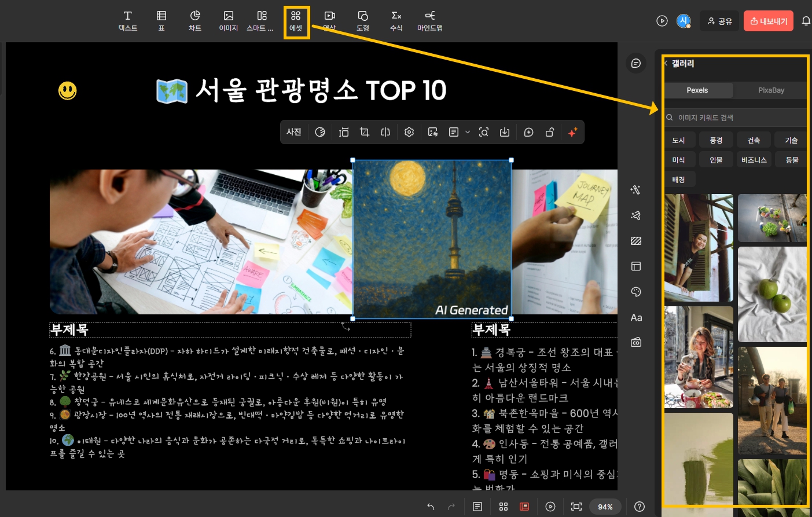Switch to the Pexels tab

click(697, 90)
